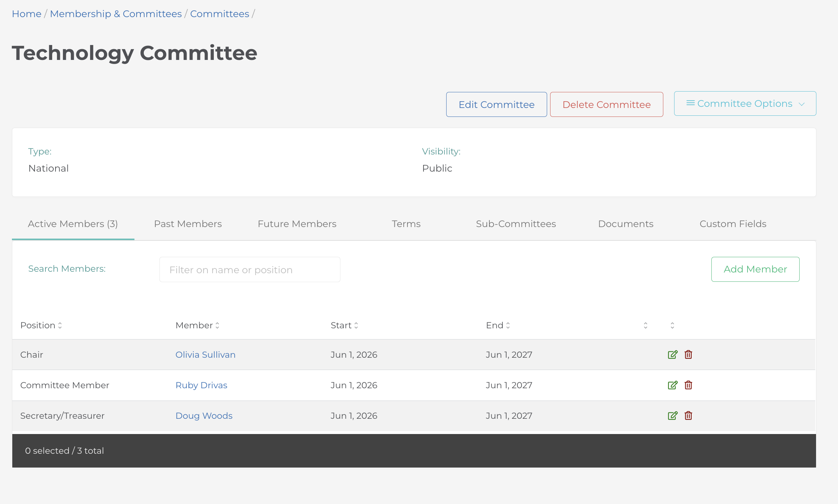Click the unlabeled sort arrows after End
Viewport: 838px width, 504px height.
click(645, 325)
